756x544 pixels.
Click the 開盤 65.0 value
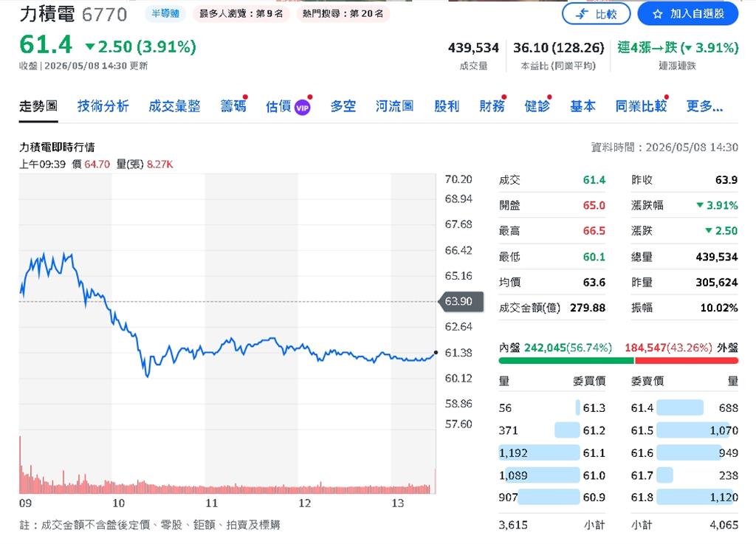pos(594,205)
